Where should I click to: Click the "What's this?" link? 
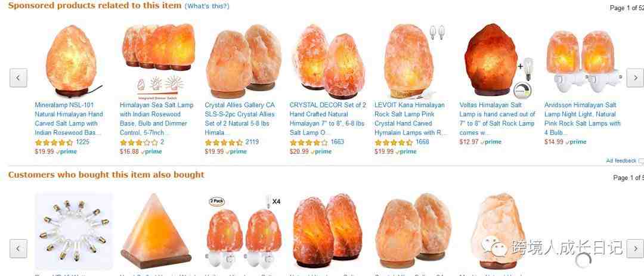207,6
